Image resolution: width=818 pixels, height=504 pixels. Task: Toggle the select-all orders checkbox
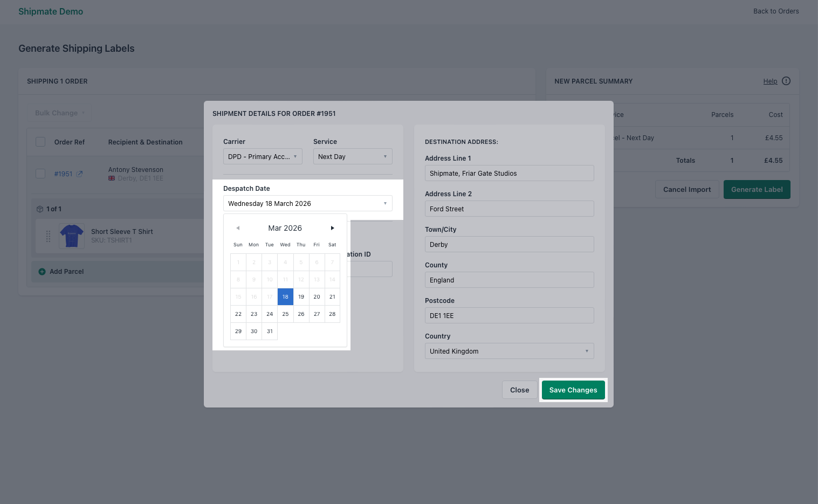point(40,141)
